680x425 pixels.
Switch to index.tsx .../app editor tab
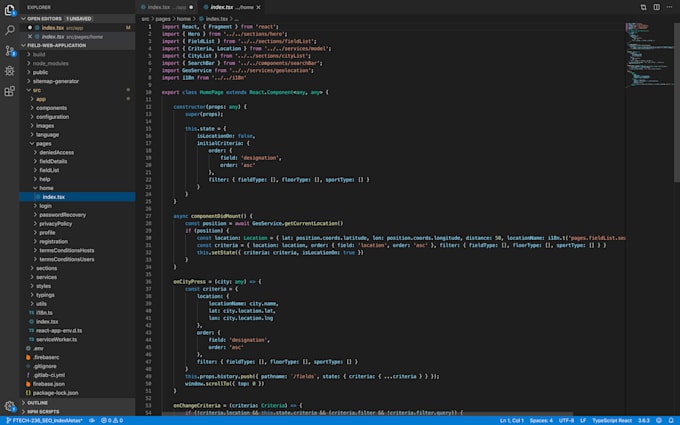click(x=167, y=7)
